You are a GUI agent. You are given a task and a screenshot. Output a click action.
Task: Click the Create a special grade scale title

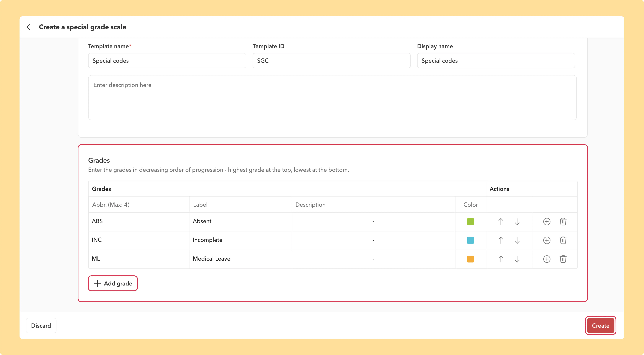[83, 27]
